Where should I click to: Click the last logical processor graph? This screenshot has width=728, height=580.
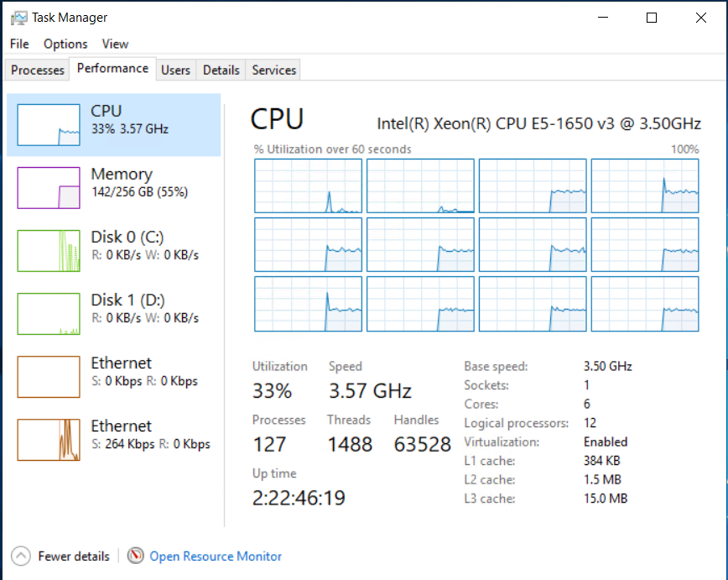click(645, 303)
